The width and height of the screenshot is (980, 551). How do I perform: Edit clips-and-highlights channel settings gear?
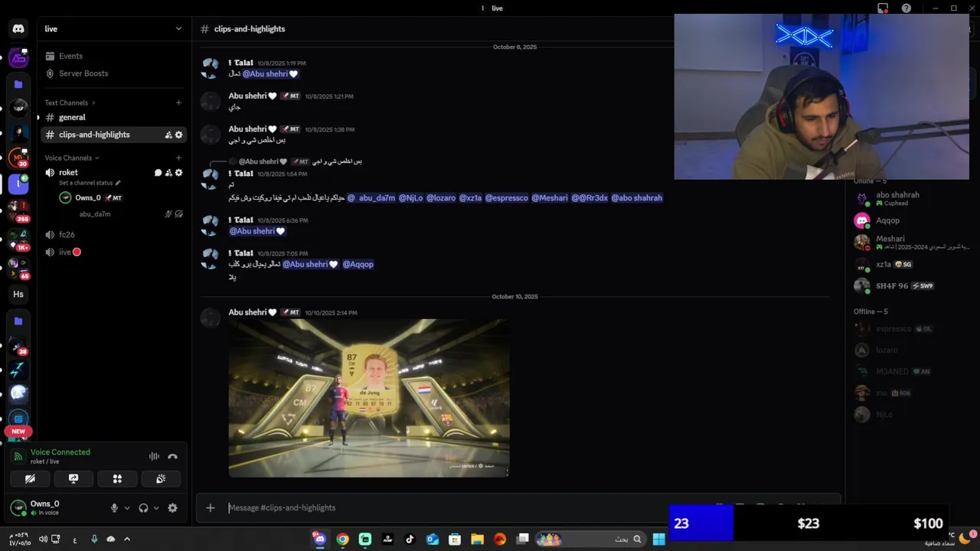[179, 135]
